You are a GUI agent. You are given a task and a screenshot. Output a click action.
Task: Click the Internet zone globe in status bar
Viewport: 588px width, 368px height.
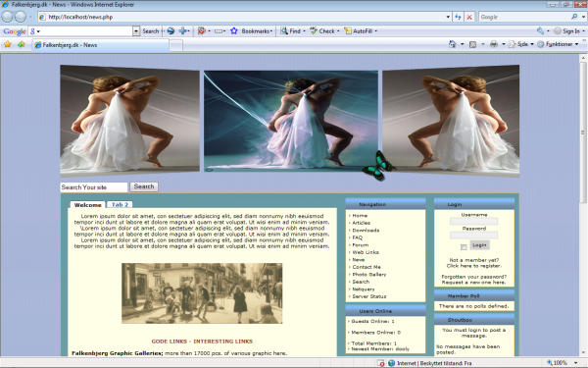tap(391, 363)
